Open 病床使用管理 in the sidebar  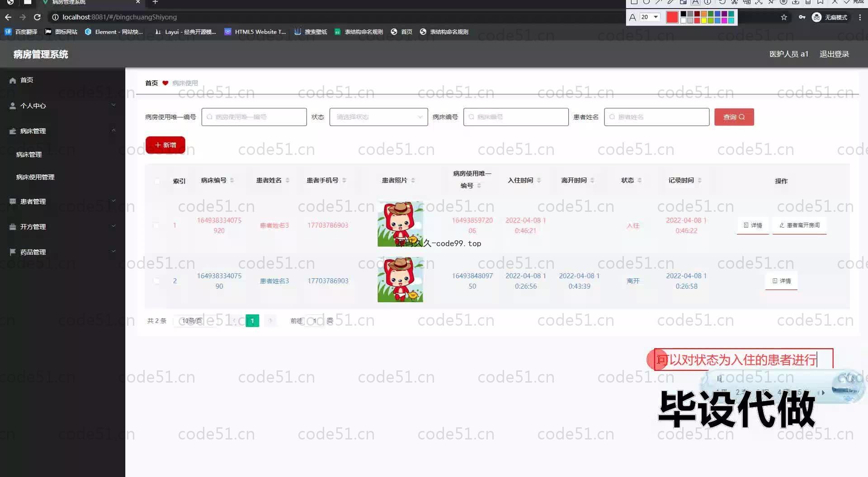(35, 177)
